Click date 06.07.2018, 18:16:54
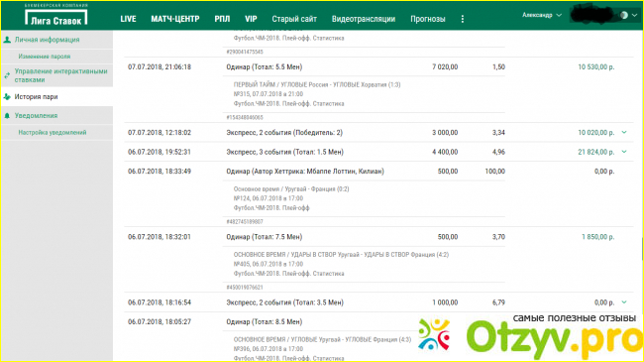The height and width of the screenshot is (362, 644). (160, 302)
